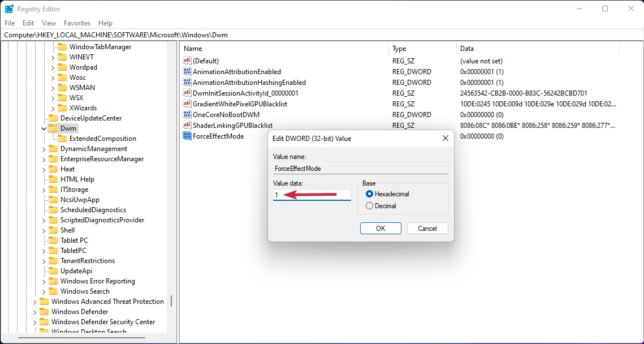Click the ab icon beside DwmInitSessionActivityId_00000001
This screenshot has width=644, height=344.
pyautogui.click(x=187, y=93)
